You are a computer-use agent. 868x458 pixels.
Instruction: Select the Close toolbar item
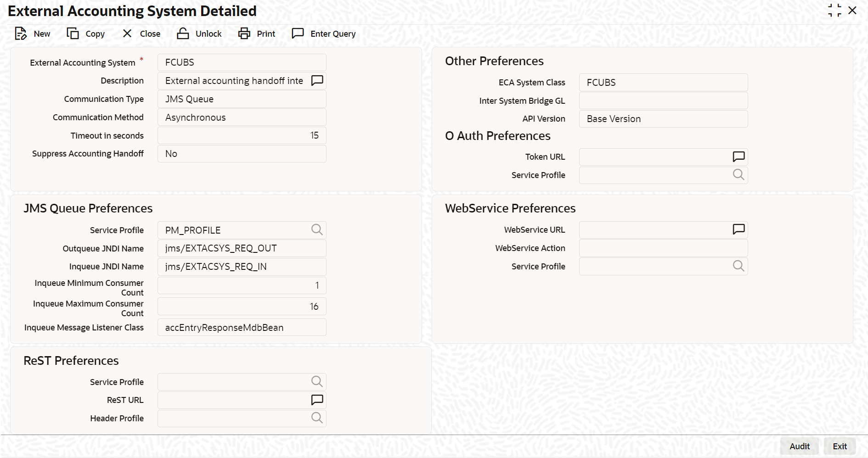click(x=141, y=34)
